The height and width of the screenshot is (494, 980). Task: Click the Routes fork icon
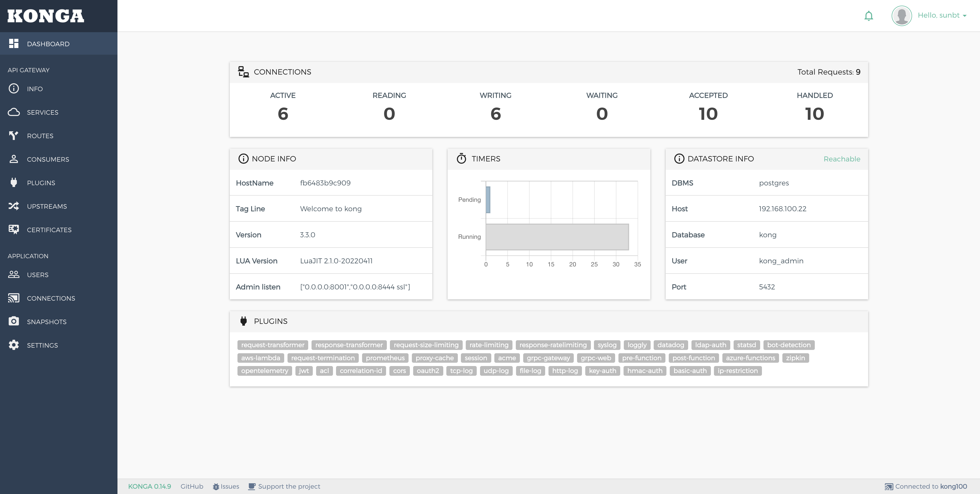[14, 135]
